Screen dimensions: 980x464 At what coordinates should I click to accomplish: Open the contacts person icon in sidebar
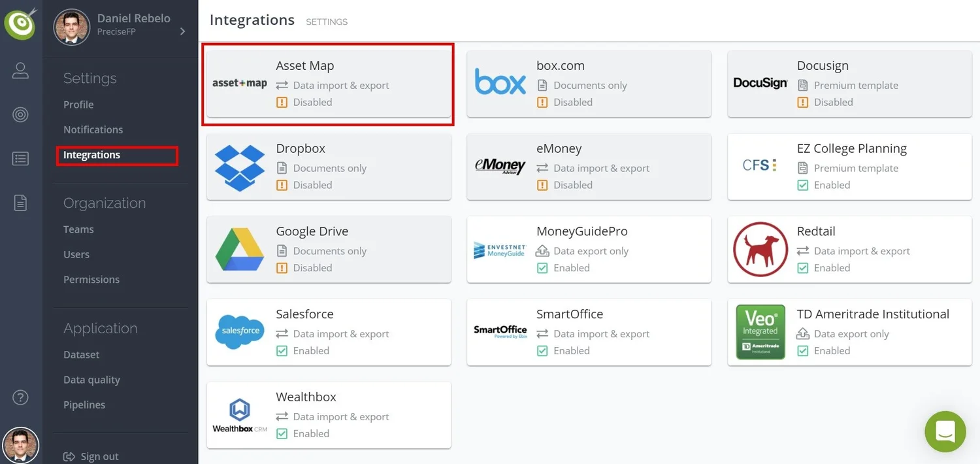[21, 71]
